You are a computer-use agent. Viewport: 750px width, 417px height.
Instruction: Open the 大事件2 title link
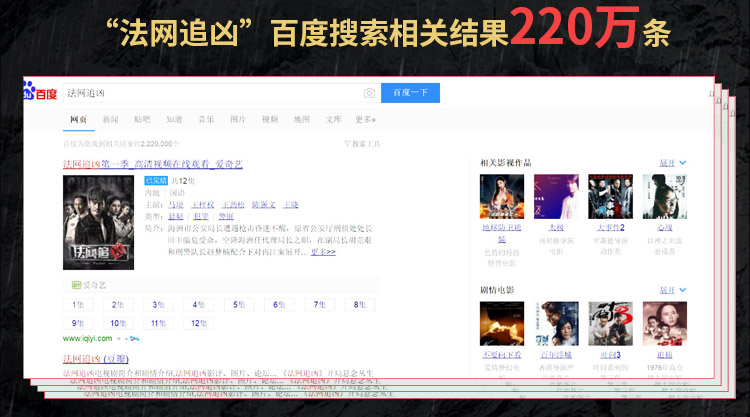pos(611,228)
